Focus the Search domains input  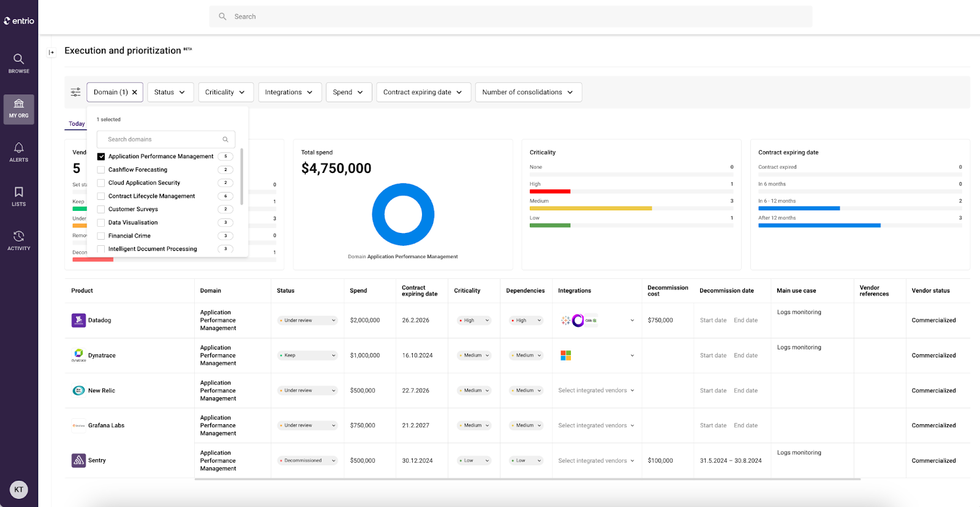tap(166, 139)
